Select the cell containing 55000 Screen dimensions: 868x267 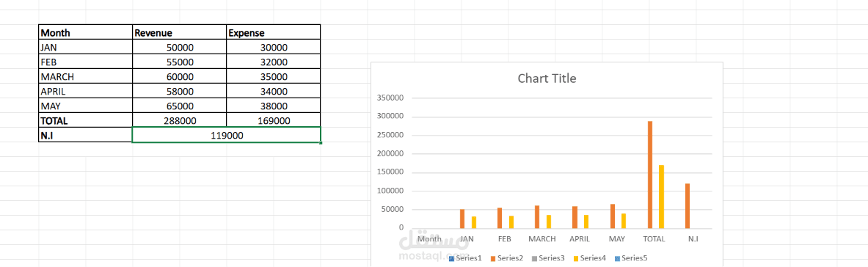tap(179, 62)
